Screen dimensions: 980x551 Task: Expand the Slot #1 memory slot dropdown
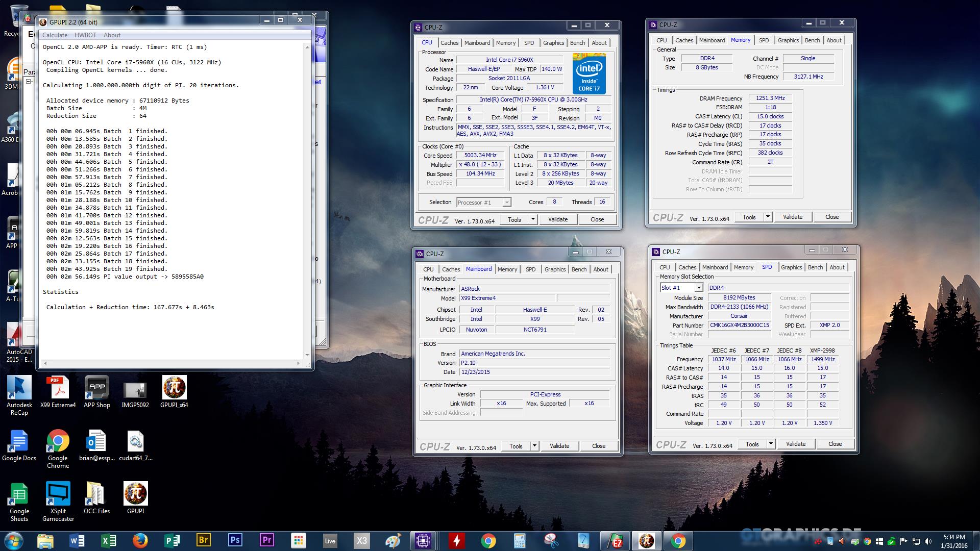pos(699,288)
